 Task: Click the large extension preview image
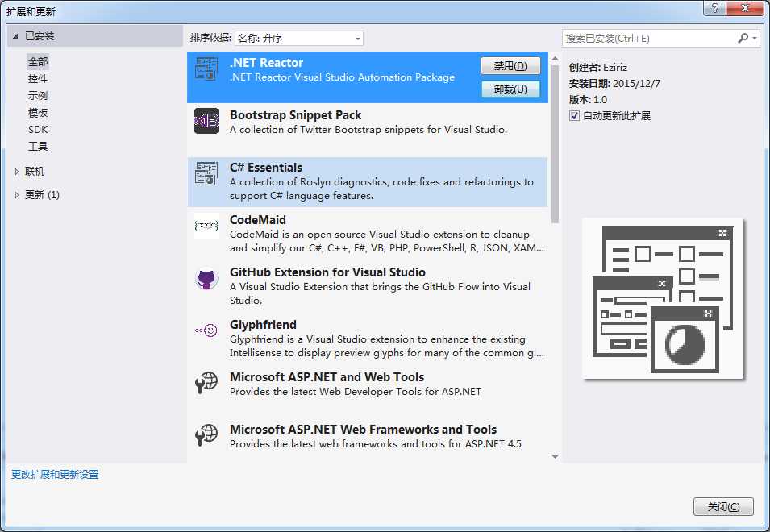pos(663,298)
